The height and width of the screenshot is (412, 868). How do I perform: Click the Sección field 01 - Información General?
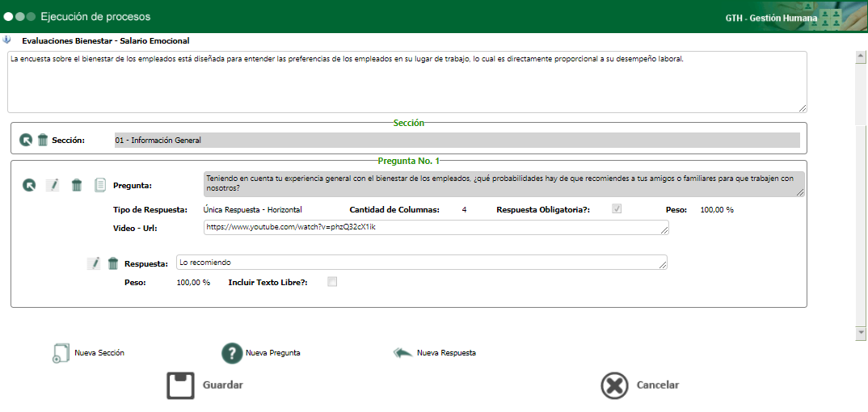[x=457, y=140]
